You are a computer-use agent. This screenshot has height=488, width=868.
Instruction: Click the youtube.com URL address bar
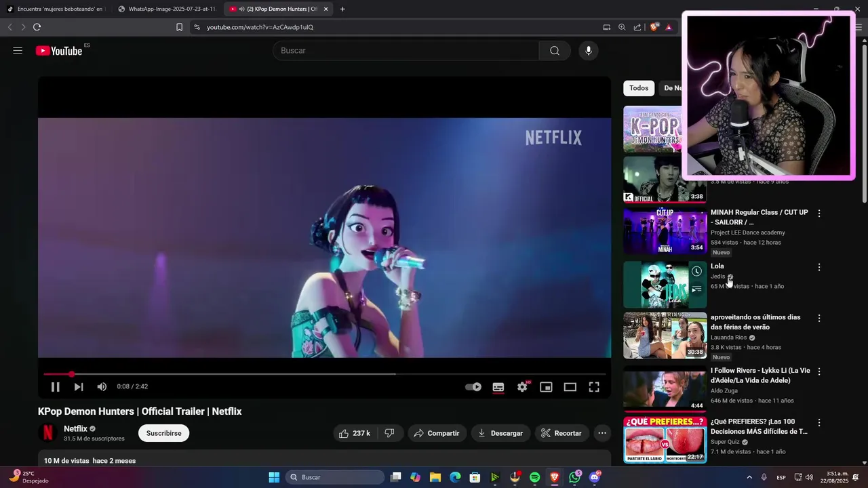tap(395, 27)
